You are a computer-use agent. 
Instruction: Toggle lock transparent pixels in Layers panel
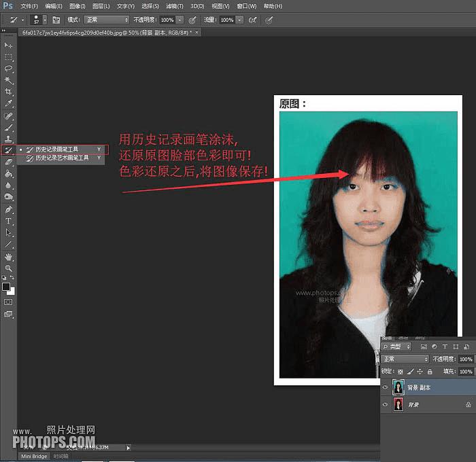(401, 372)
